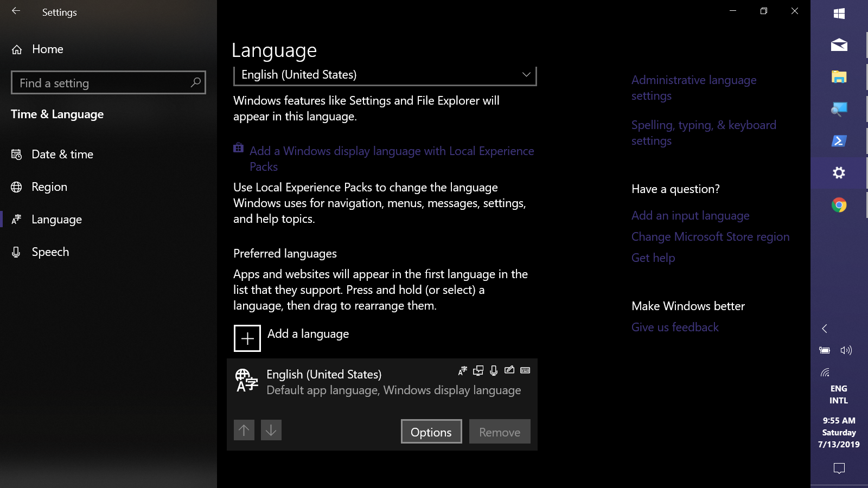Image resolution: width=868 pixels, height=488 pixels.
Task: Click the speech recognition microphone icon
Action: click(x=494, y=371)
